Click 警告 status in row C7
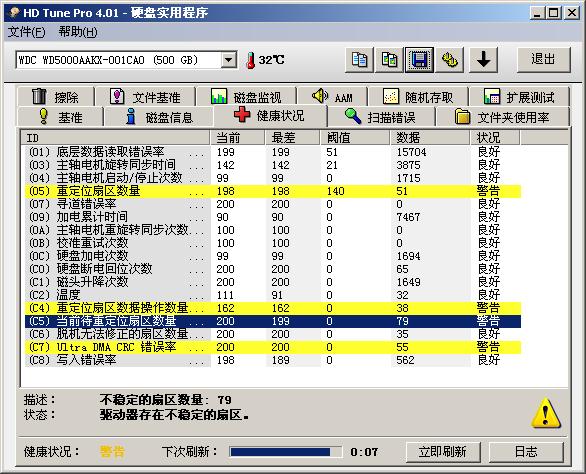The image size is (586, 474). tap(488, 347)
